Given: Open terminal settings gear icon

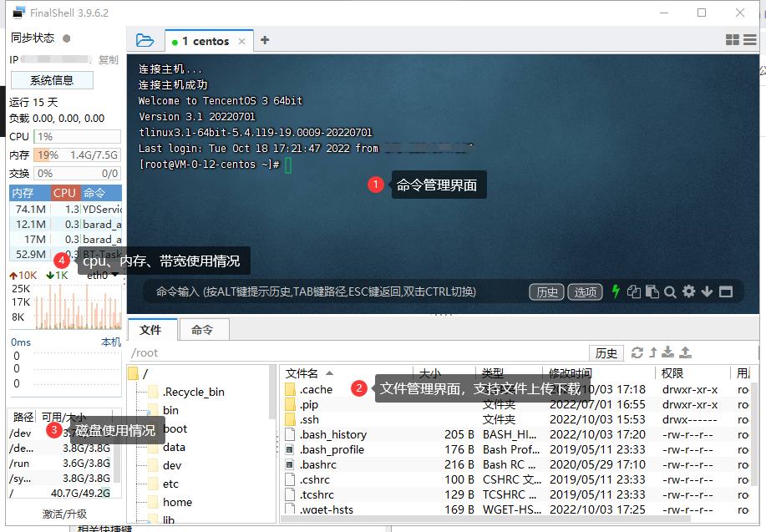Looking at the screenshot, I should (688, 291).
